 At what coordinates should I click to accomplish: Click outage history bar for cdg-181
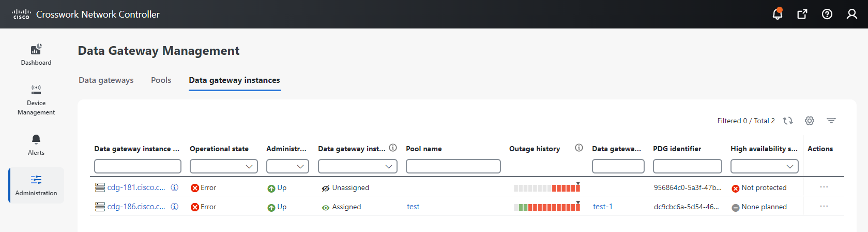point(547,188)
